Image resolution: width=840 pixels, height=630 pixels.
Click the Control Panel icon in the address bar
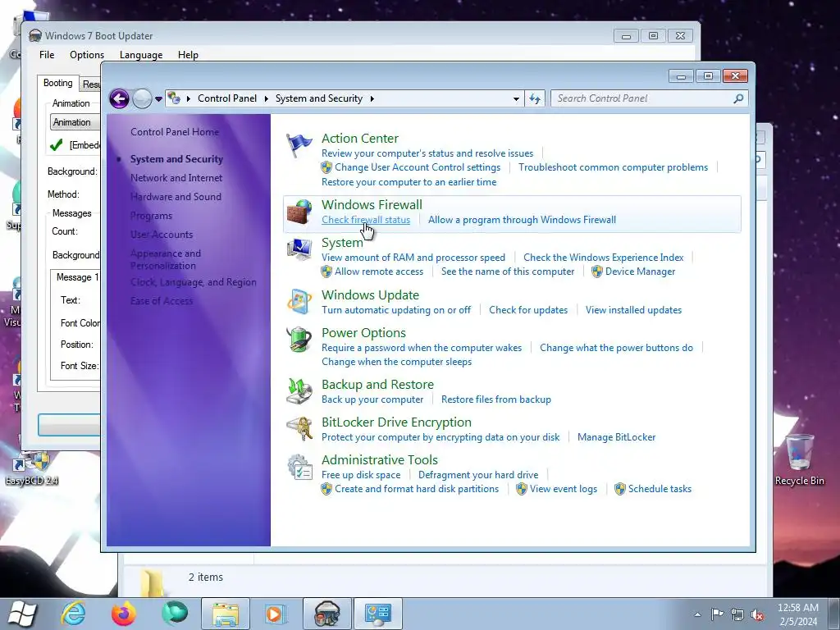(174, 98)
